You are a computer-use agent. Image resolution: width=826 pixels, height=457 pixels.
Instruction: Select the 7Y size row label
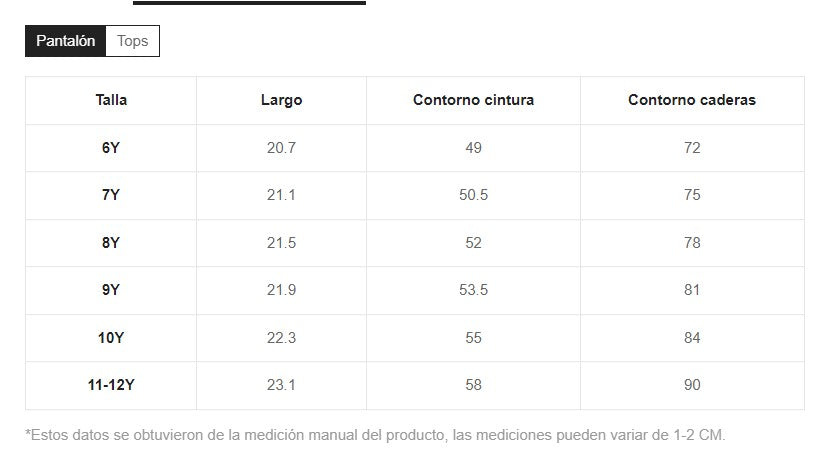point(111,195)
